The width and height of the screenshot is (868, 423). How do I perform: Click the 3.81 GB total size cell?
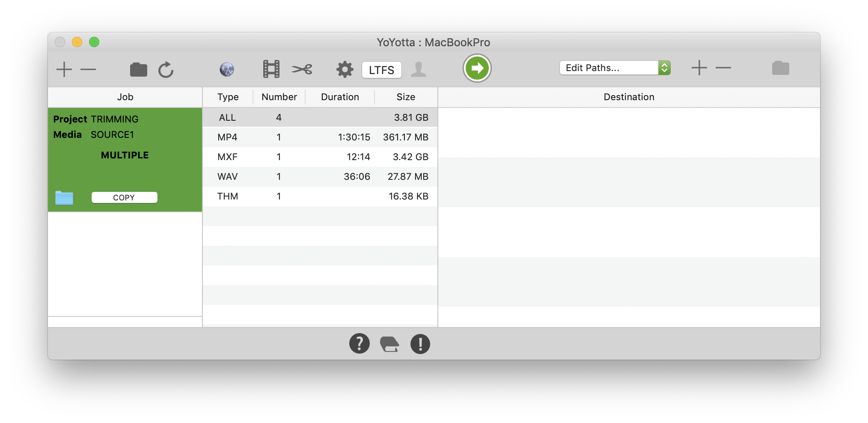point(411,118)
